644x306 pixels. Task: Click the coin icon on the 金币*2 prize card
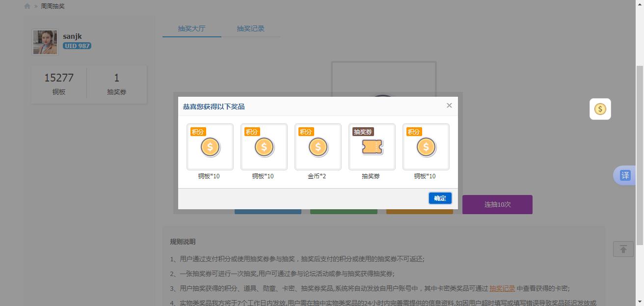pos(318,146)
